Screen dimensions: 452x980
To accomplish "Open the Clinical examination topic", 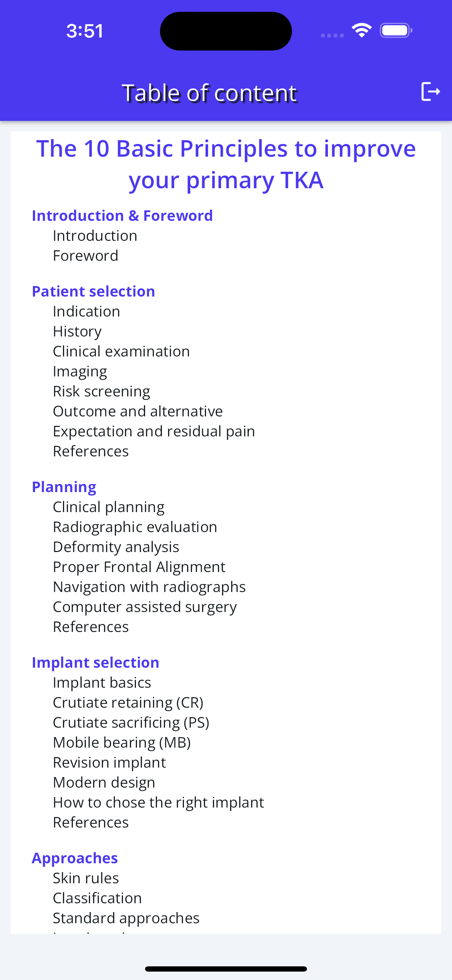I will point(121,351).
